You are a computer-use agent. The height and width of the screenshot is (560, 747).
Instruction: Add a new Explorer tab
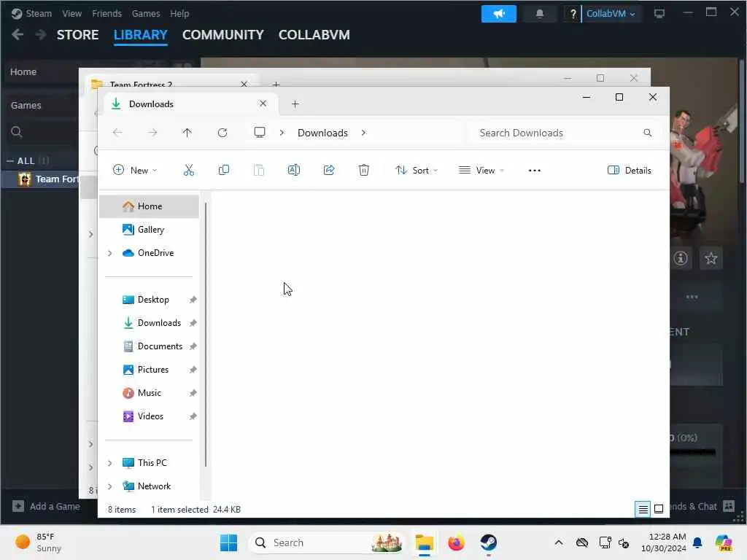click(295, 104)
